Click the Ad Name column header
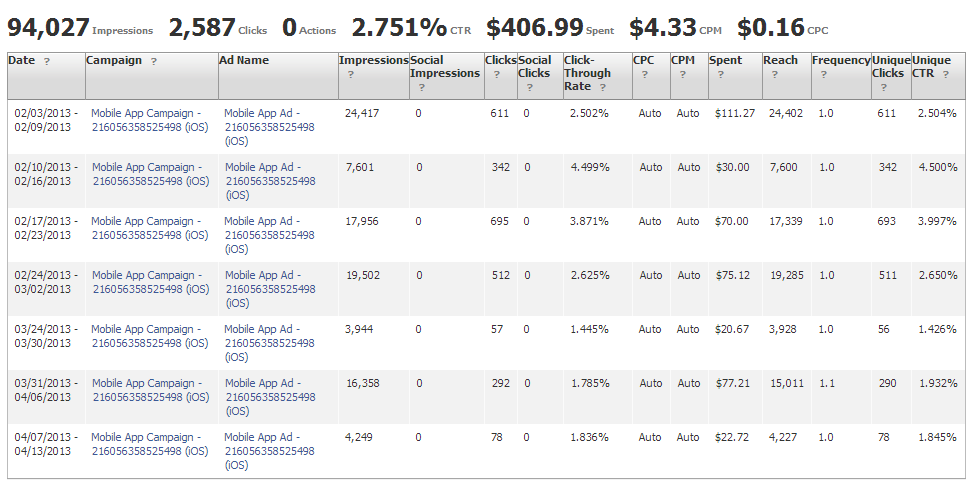This screenshot has height=492, width=980. pyautogui.click(x=245, y=61)
